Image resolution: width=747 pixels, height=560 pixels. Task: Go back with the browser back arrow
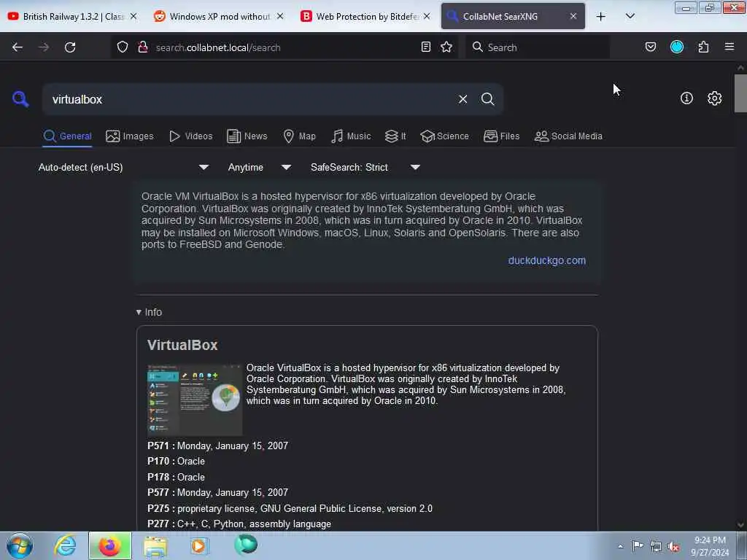click(18, 47)
